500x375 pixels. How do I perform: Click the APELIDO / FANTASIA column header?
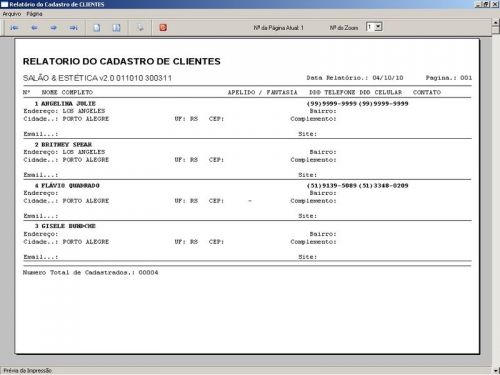click(x=262, y=92)
